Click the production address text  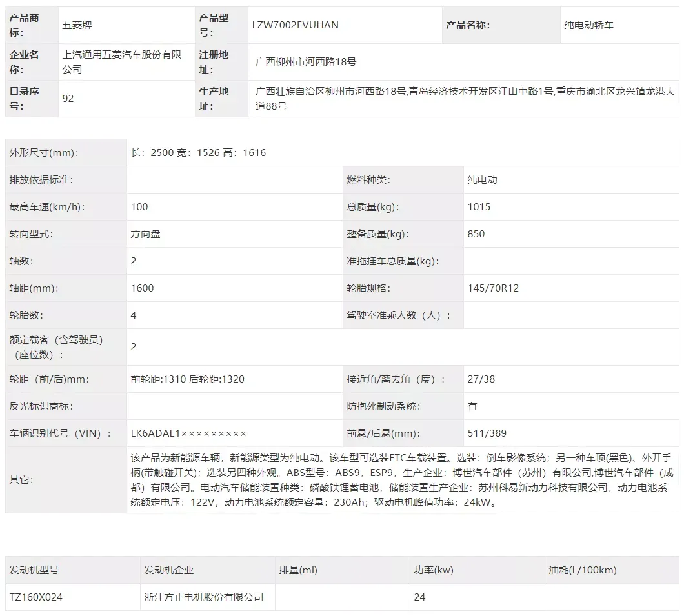click(465, 99)
